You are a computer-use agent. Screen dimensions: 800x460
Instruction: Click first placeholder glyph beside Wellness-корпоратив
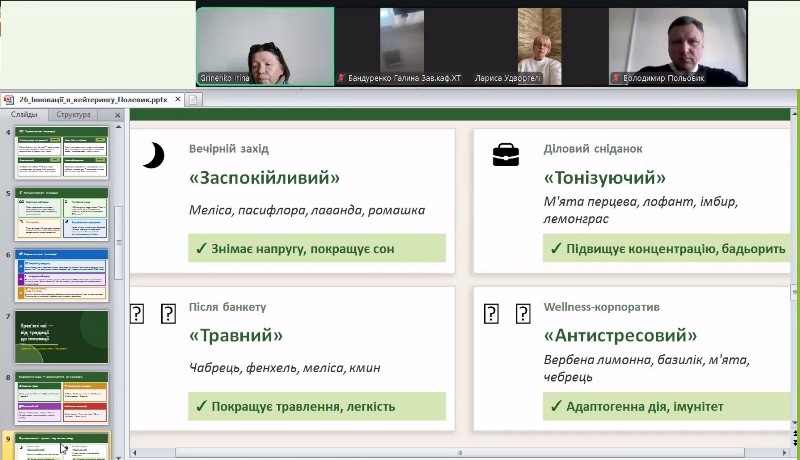491,314
